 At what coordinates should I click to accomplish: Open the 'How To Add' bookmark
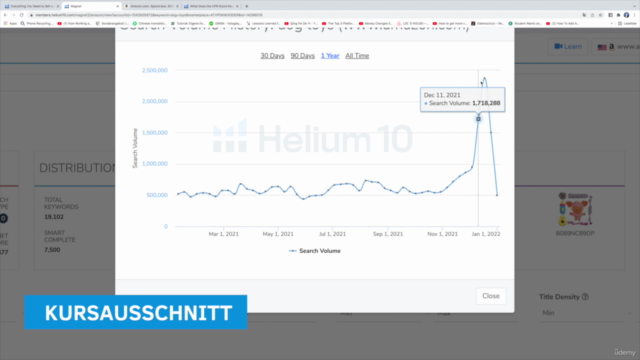click(x=562, y=24)
